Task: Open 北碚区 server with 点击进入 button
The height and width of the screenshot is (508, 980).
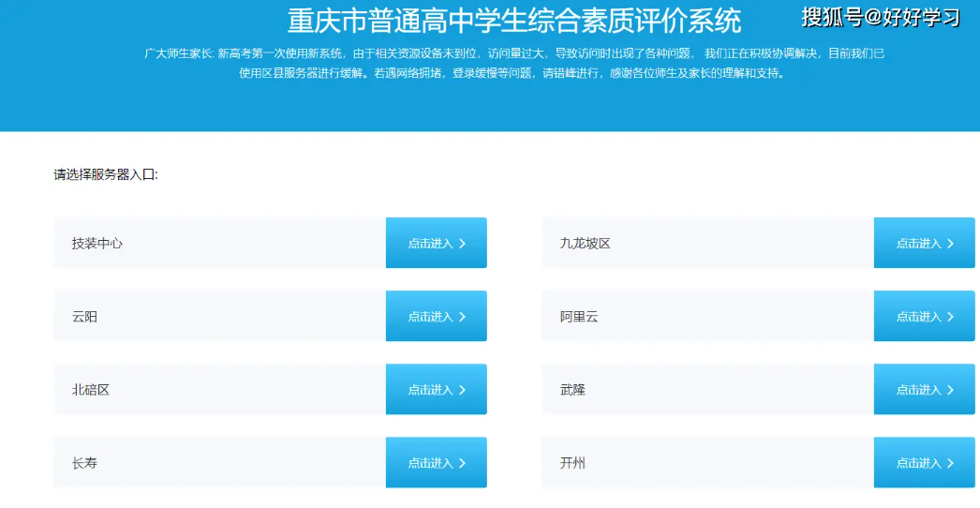Action: [437, 389]
